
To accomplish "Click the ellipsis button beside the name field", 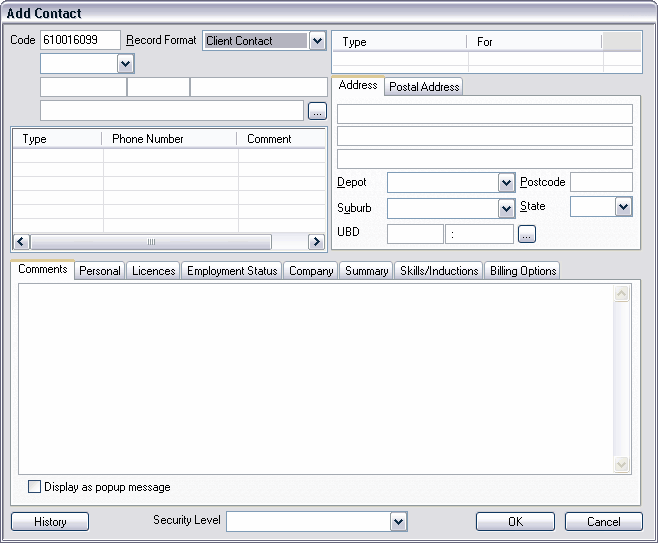I will 317,111.
